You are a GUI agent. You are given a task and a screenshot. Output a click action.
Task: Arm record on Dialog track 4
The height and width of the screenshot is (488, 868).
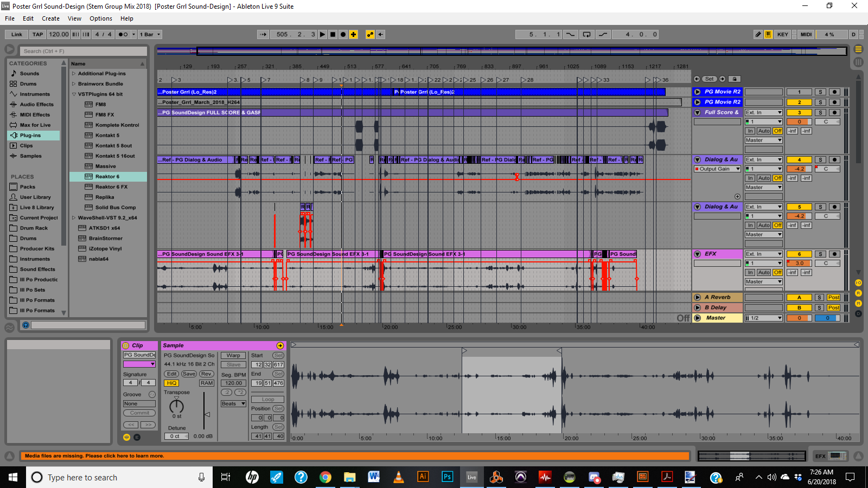pyautogui.click(x=834, y=160)
